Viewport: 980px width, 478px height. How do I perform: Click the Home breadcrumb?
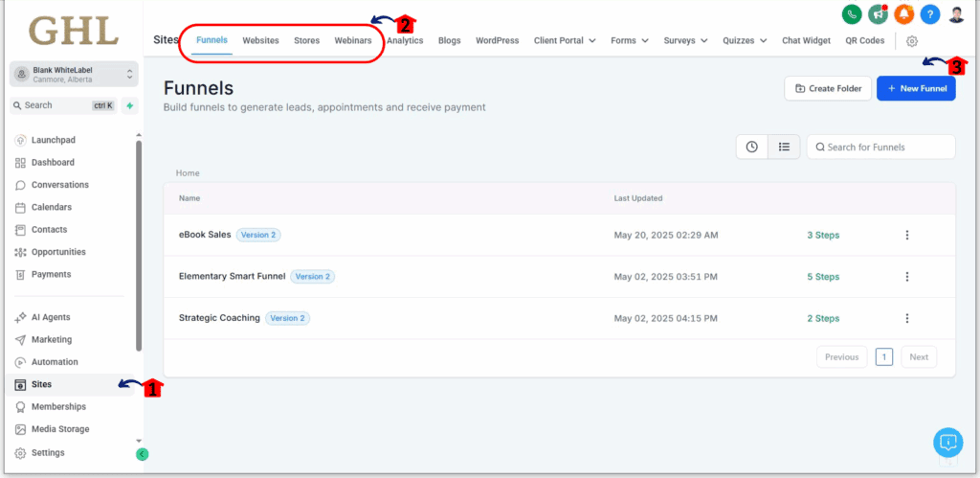(188, 173)
